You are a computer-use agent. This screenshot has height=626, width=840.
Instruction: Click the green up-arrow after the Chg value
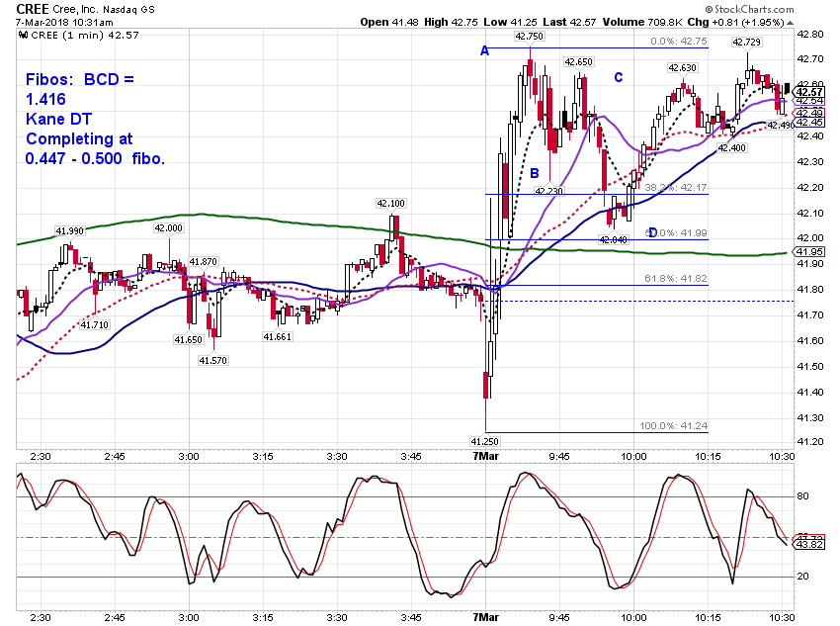[x=791, y=23]
